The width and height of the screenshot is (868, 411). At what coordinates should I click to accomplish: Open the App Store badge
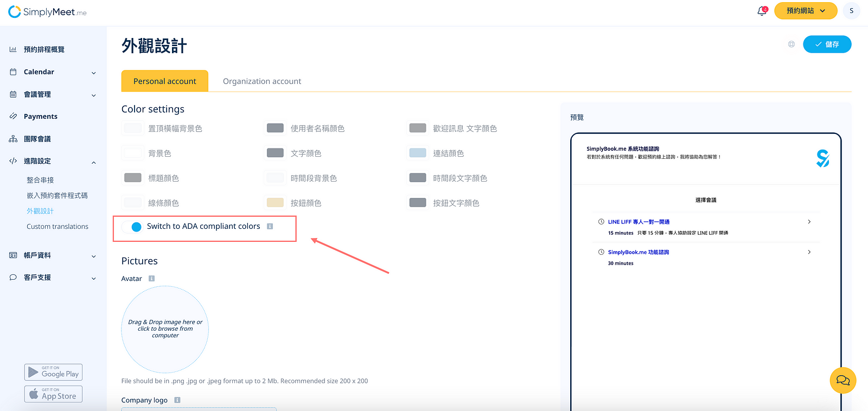pos(53,394)
